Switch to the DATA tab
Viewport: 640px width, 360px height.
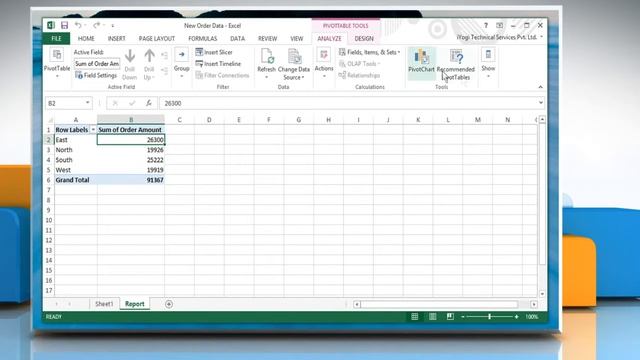tap(237, 38)
